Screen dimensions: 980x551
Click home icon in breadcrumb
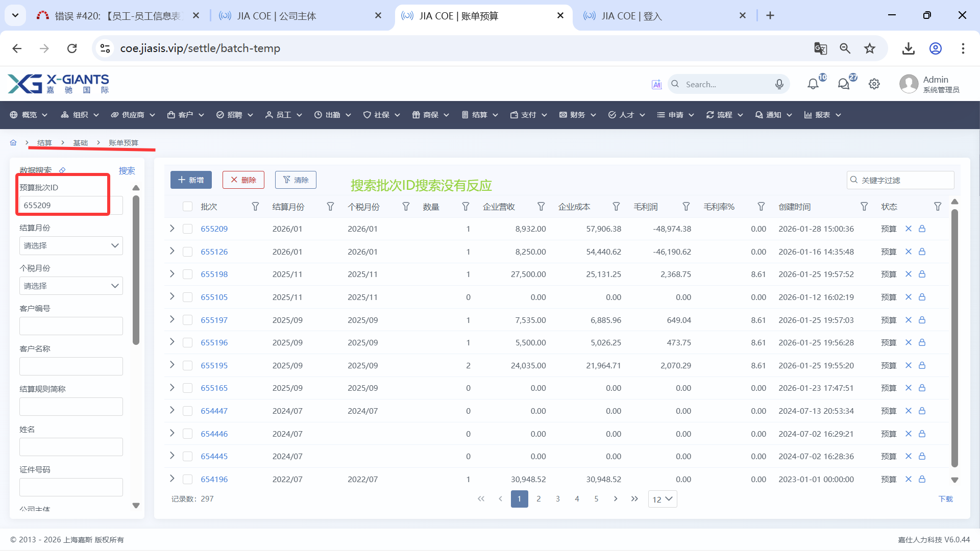pyautogui.click(x=13, y=143)
